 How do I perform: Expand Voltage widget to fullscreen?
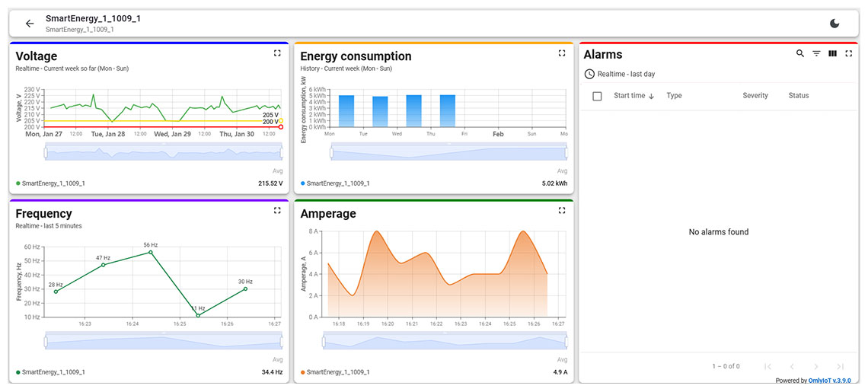coord(277,53)
